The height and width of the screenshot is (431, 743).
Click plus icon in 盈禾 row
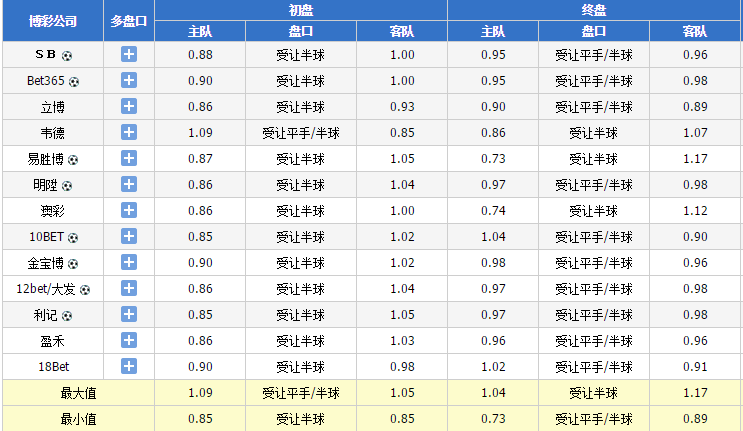[129, 340]
